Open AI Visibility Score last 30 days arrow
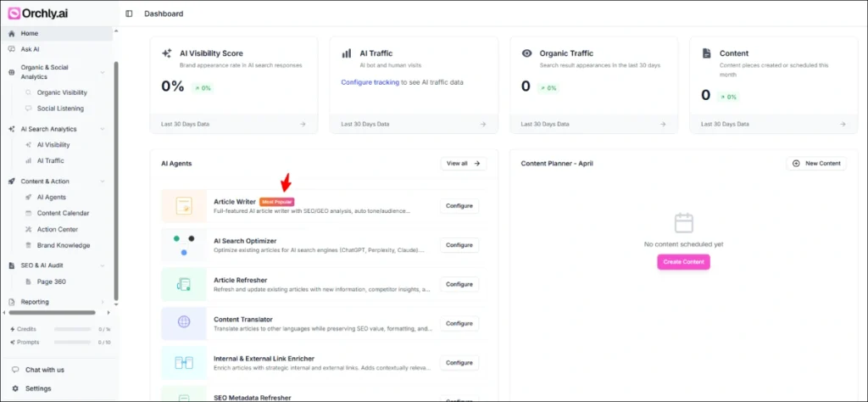The image size is (868, 402). (x=303, y=124)
